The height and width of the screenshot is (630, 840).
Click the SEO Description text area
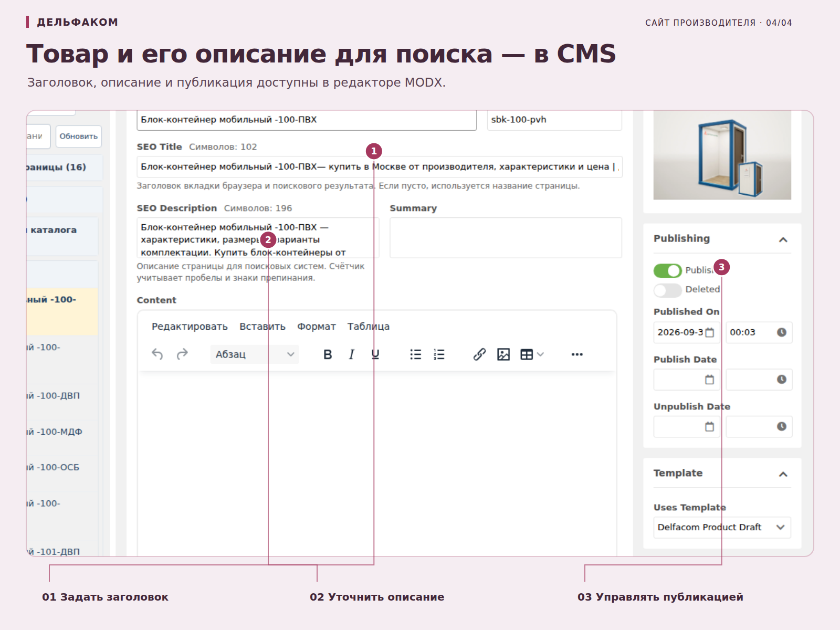click(258, 238)
